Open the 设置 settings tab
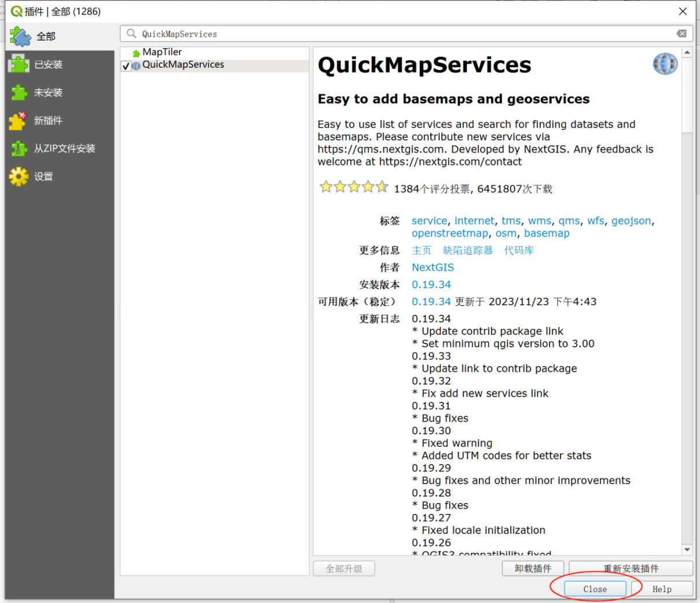The width and height of the screenshot is (700, 603). 60,176
